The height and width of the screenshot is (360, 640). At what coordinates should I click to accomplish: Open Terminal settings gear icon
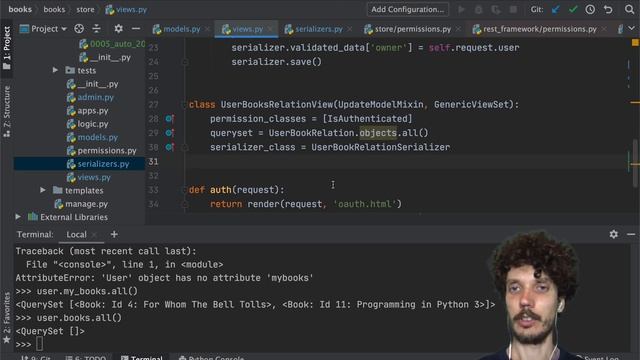613,234
